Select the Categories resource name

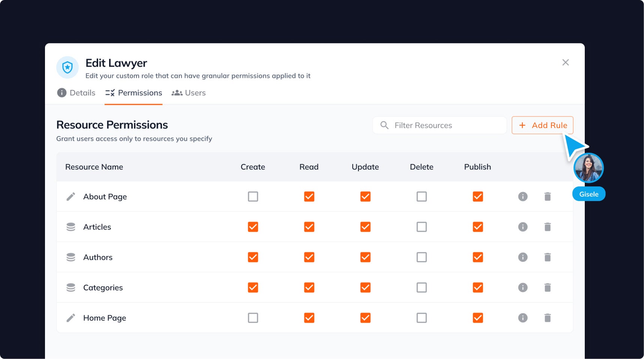(x=103, y=288)
